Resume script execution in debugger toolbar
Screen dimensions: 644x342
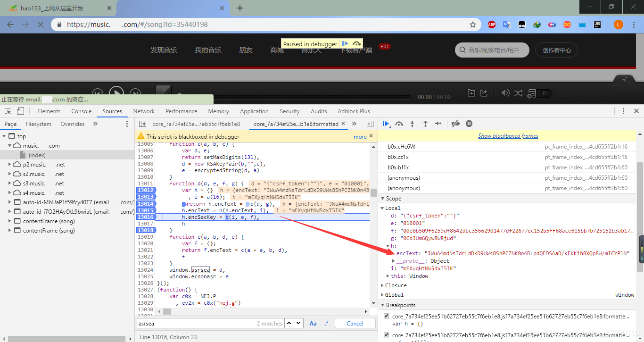pyautogui.click(x=386, y=124)
